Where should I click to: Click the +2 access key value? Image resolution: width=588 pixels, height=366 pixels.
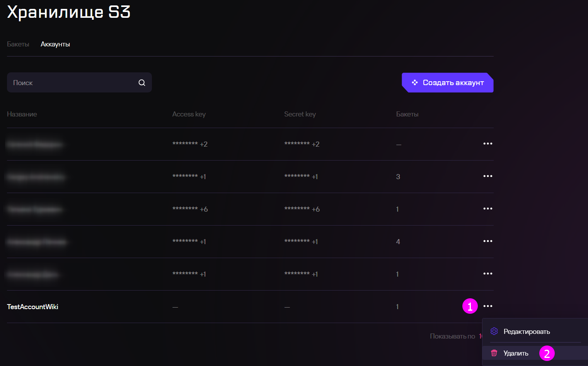pos(190,144)
